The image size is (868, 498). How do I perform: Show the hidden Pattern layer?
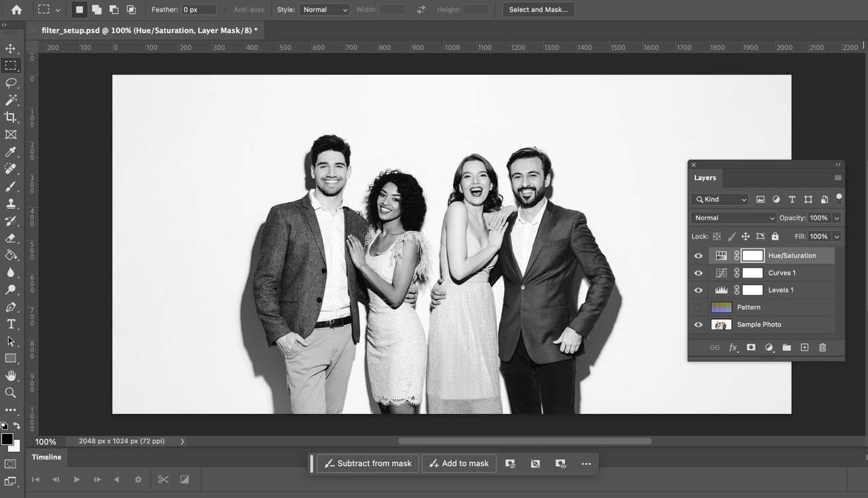[698, 308]
